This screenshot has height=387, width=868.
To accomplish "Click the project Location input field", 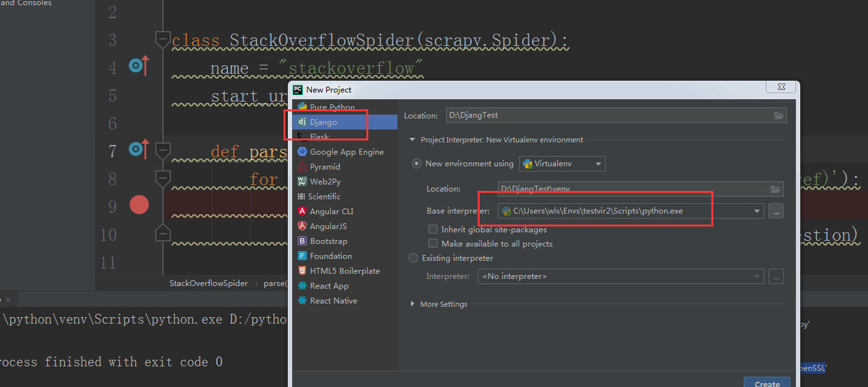I will 616,115.
